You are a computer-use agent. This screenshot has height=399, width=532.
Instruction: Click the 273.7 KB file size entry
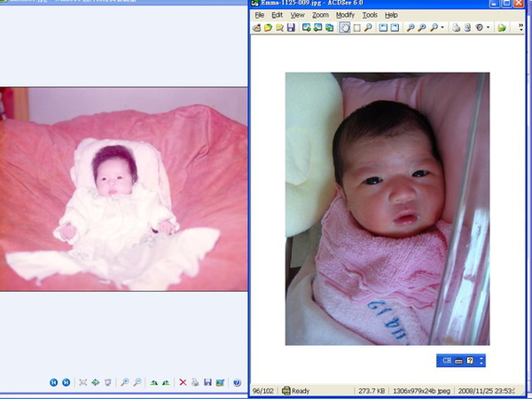tap(372, 391)
